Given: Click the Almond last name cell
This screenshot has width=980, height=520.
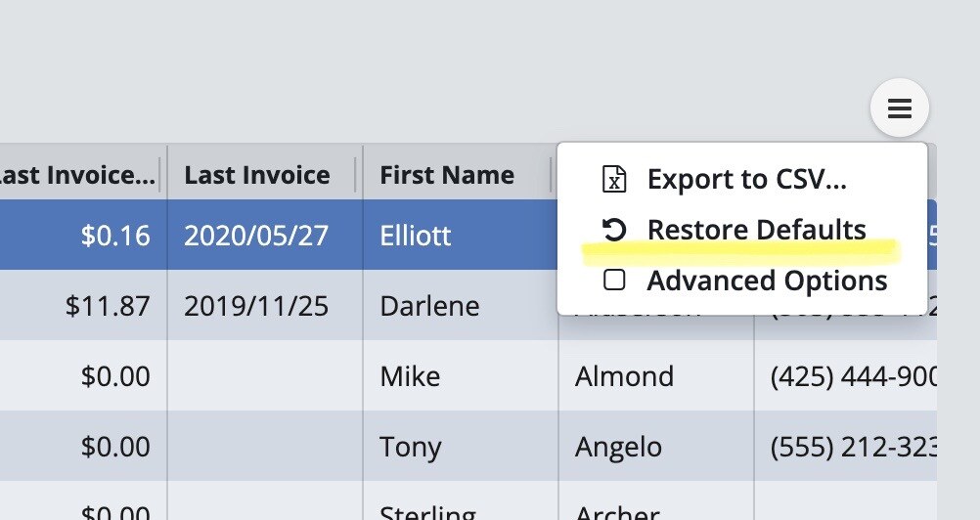Looking at the screenshot, I should 624,376.
